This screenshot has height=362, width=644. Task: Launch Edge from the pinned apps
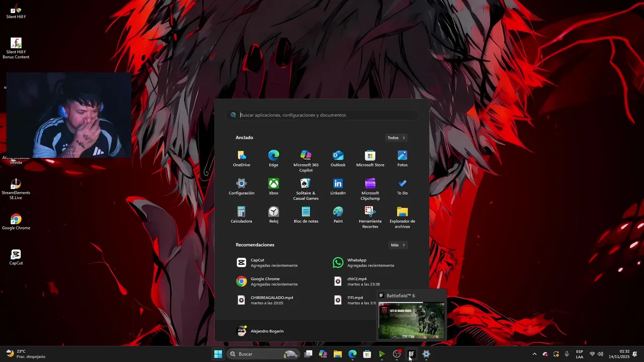[274, 158]
